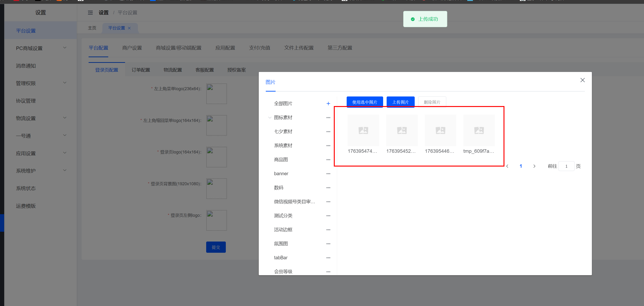Image resolution: width=644 pixels, height=306 pixels.
Task: Close the 平台设置 tab with its X
Action: pyautogui.click(x=129, y=28)
